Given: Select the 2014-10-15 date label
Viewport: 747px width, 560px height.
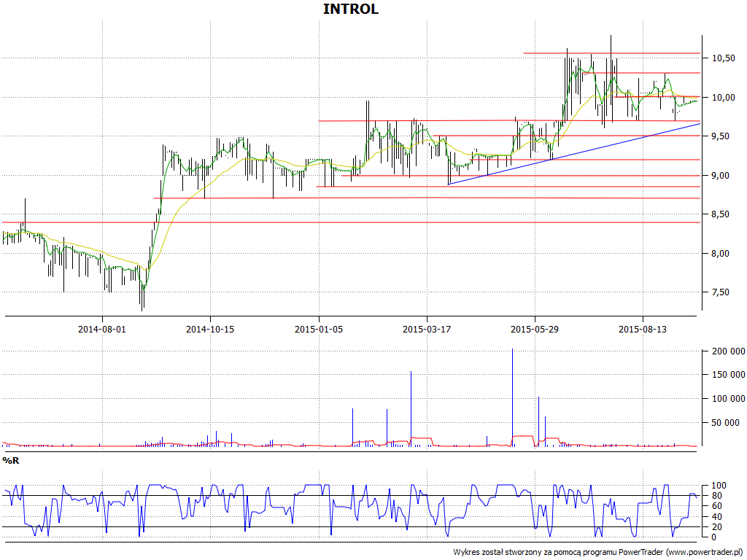Looking at the screenshot, I should (210, 329).
